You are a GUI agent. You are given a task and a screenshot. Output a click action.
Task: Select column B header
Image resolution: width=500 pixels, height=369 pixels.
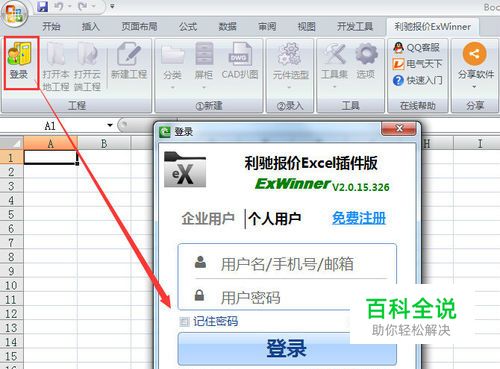click(x=104, y=143)
